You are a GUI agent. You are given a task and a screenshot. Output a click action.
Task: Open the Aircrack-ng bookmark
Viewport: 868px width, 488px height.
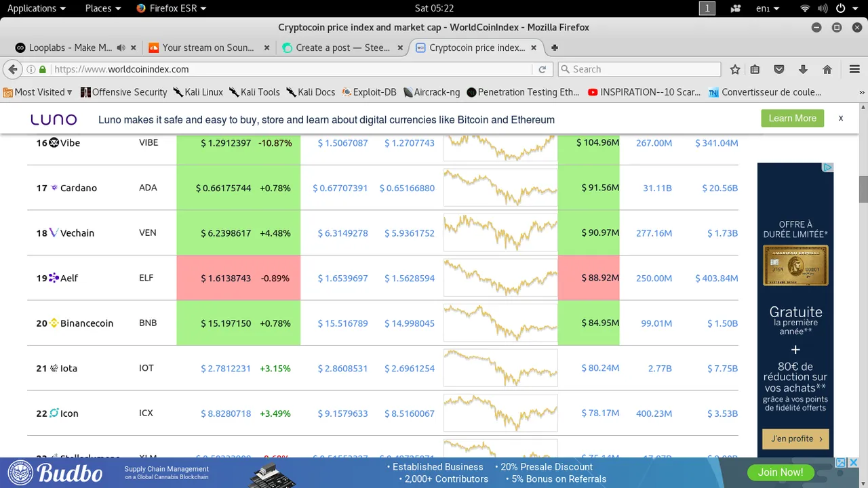(x=431, y=92)
